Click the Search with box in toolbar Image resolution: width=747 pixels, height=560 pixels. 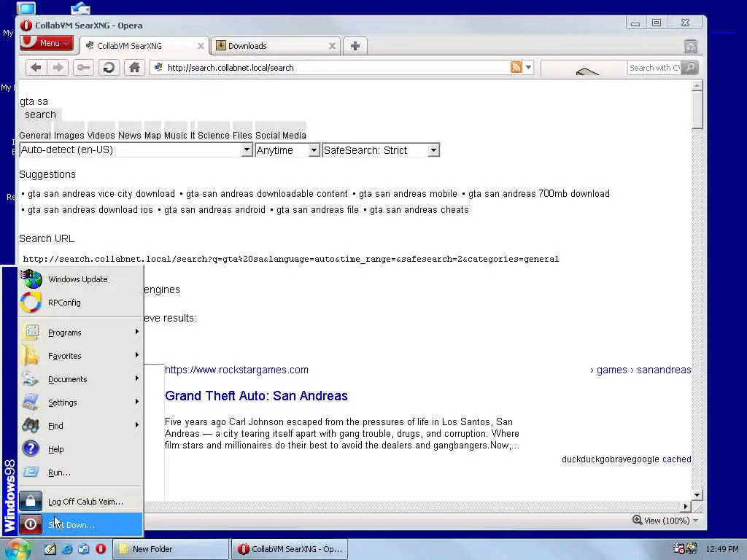tap(654, 68)
